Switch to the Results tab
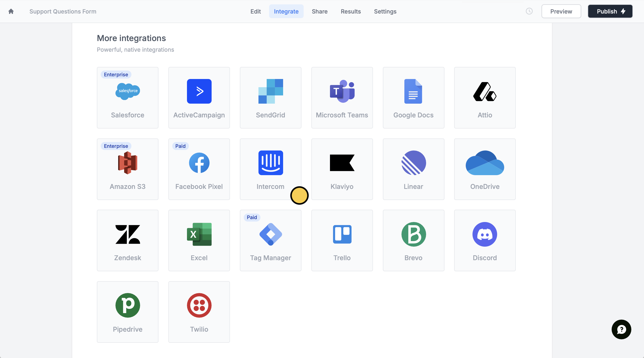The width and height of the screenshot is (644, 358). point(351,11)
